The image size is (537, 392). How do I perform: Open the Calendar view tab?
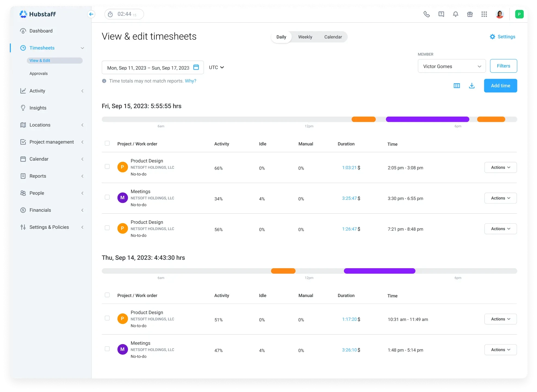pyautogui.click(x=333, y=37)
